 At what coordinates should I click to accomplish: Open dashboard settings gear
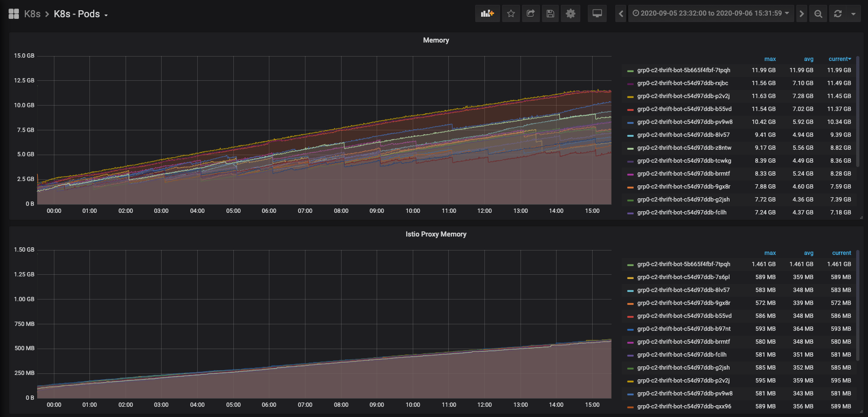[571, 13]
